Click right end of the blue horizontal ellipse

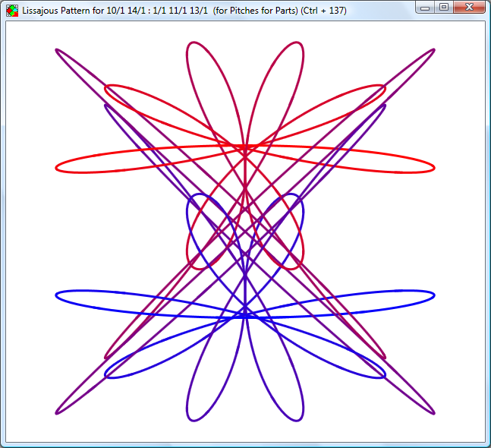point(433,295)
